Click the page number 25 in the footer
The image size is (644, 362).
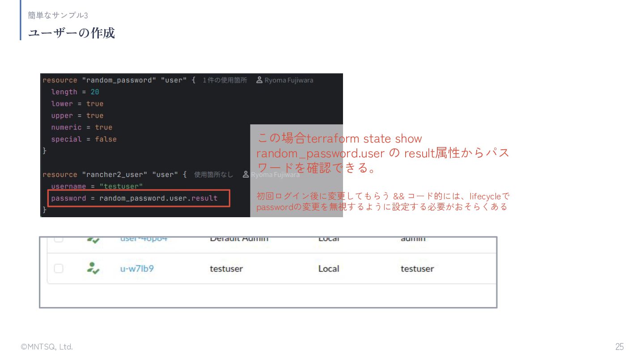pos(619,347)
